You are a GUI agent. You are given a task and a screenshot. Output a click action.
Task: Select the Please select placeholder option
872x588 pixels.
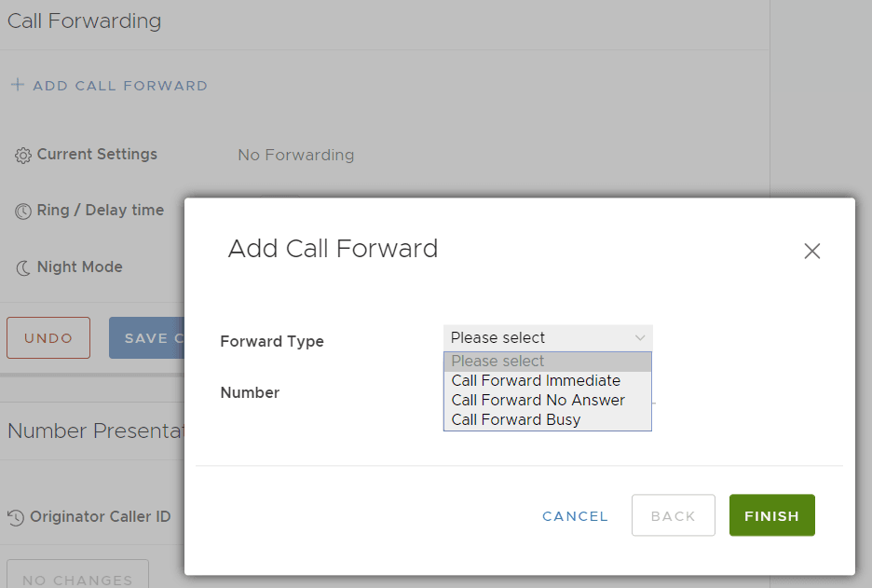498,361
